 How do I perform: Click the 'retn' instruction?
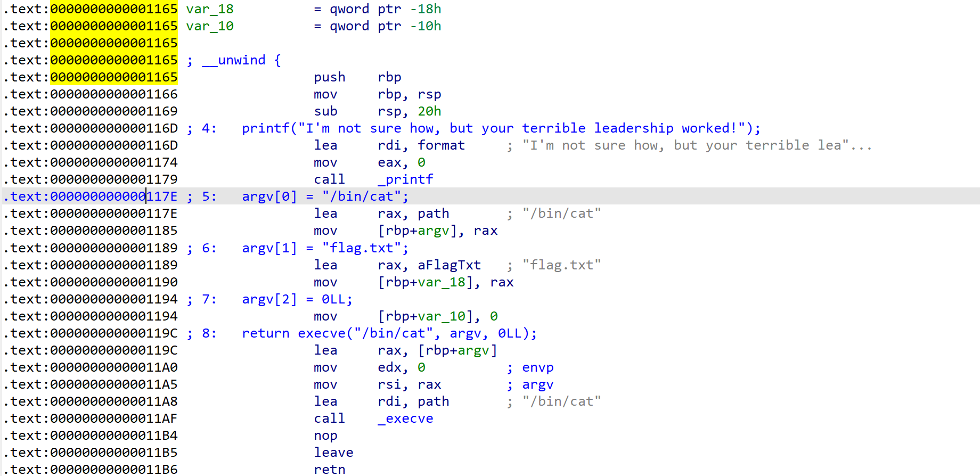point(329,469)
